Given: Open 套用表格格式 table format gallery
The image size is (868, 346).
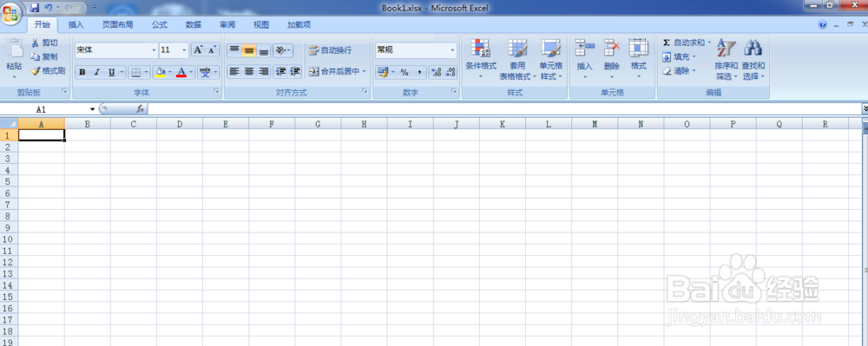Looking at the screenshot, I should [x=517, y=59].
